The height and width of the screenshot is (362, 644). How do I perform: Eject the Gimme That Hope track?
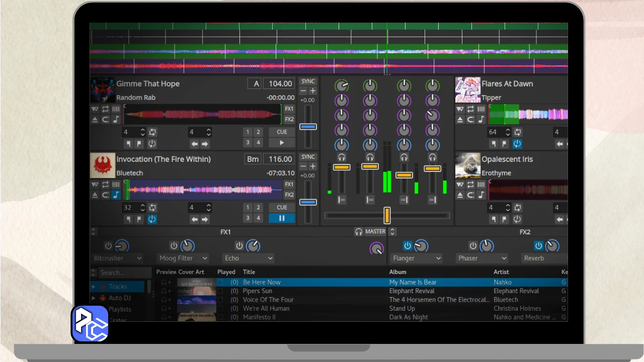(x=95, y=120)
